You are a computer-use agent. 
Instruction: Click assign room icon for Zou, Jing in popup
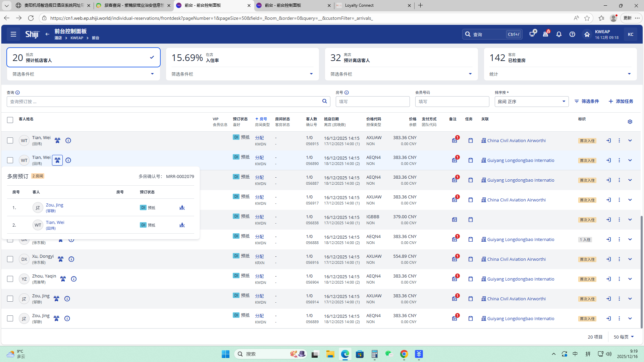(182, 208)
